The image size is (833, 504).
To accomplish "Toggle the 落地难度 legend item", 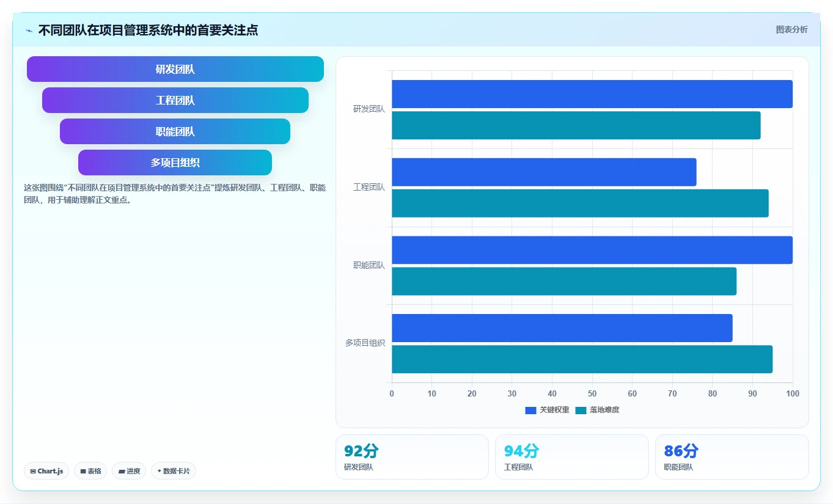I will tap(597, 410).
